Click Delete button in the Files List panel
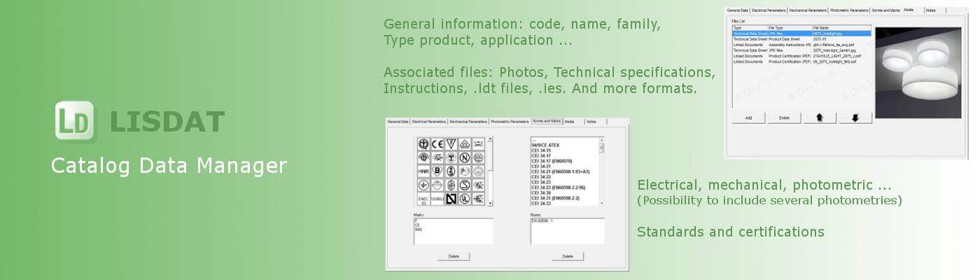This screenshot has width=980, height=280. click(x=785, y=118)
